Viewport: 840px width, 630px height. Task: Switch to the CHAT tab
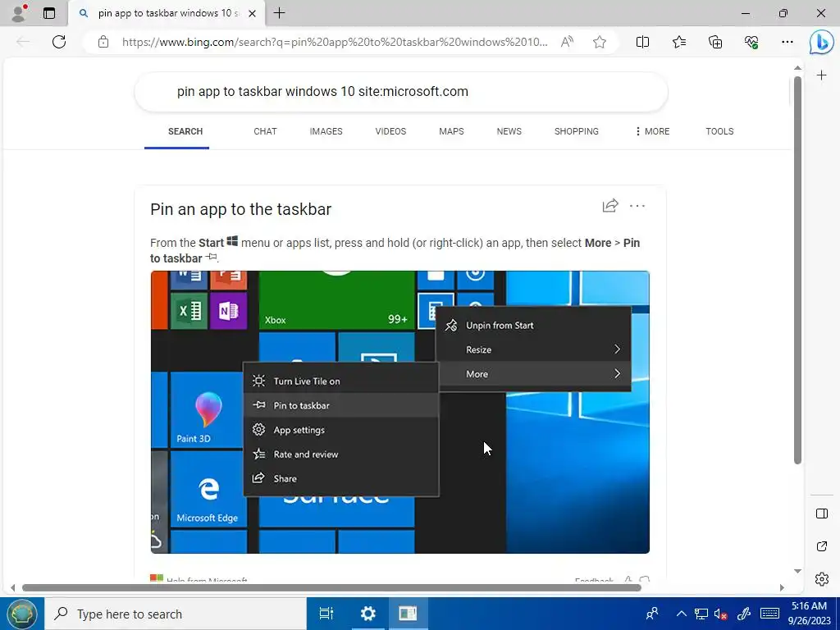tap(265, 131)
